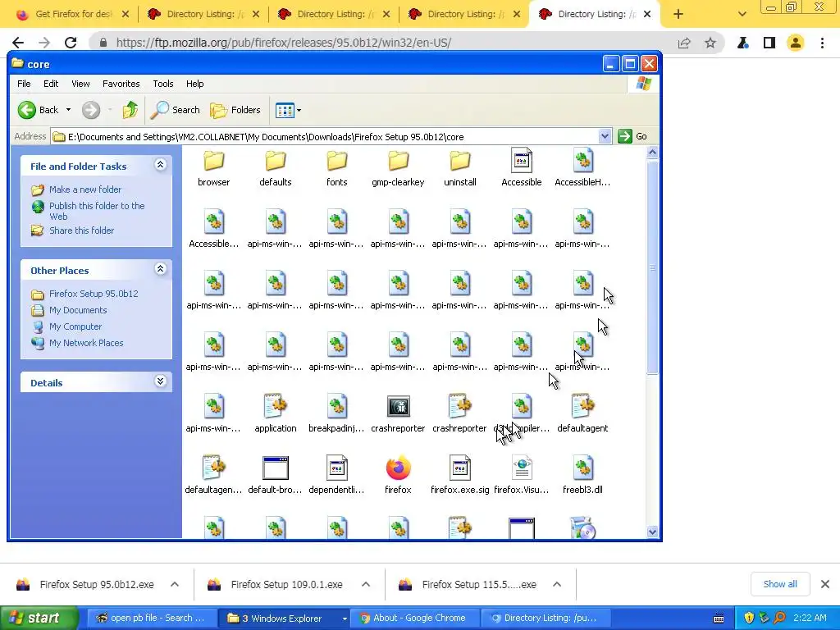
Task: Open the Edit menu
Action: click(x=51, y=84)
